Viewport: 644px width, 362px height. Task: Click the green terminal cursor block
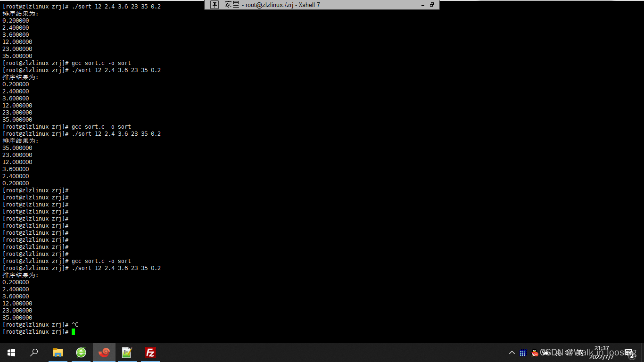pyautogui.click(x=74, y=332)
